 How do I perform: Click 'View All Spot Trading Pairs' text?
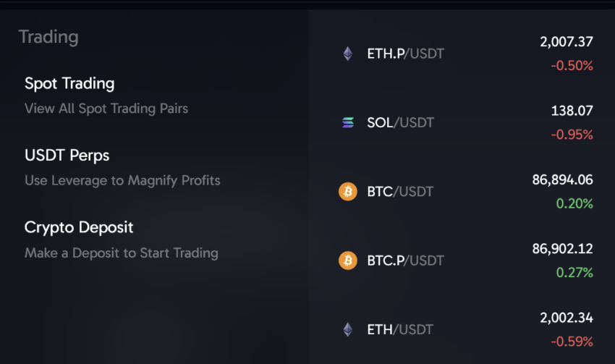click(106, 109)
